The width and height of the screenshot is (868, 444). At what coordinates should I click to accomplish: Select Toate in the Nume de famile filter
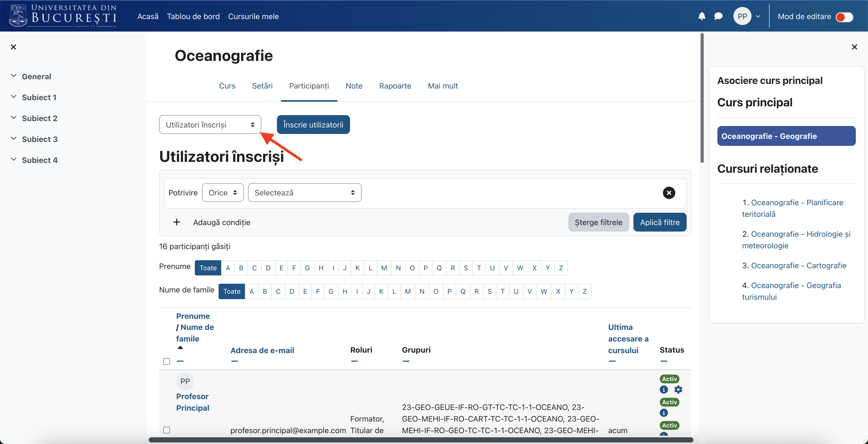point(232,291)
